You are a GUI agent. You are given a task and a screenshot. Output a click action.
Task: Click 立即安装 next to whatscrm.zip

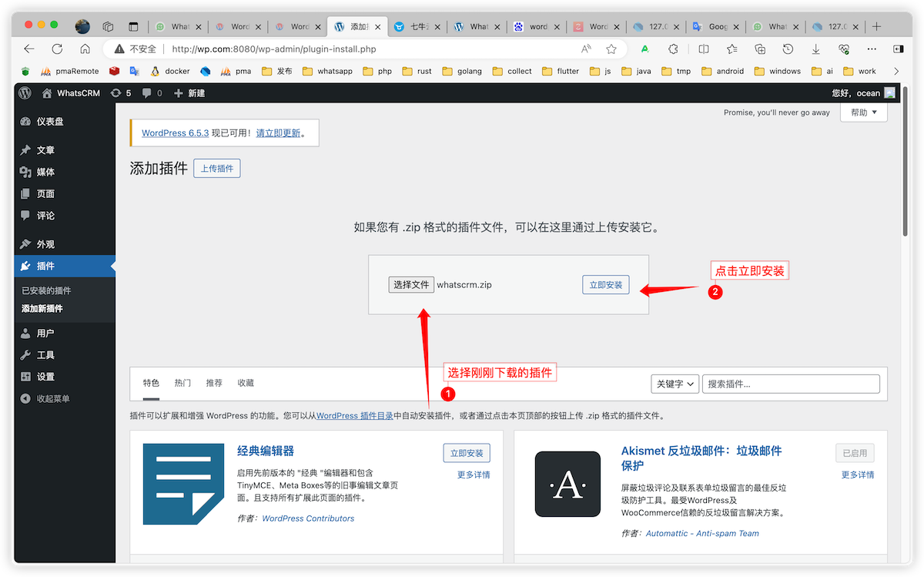(606, 285)
